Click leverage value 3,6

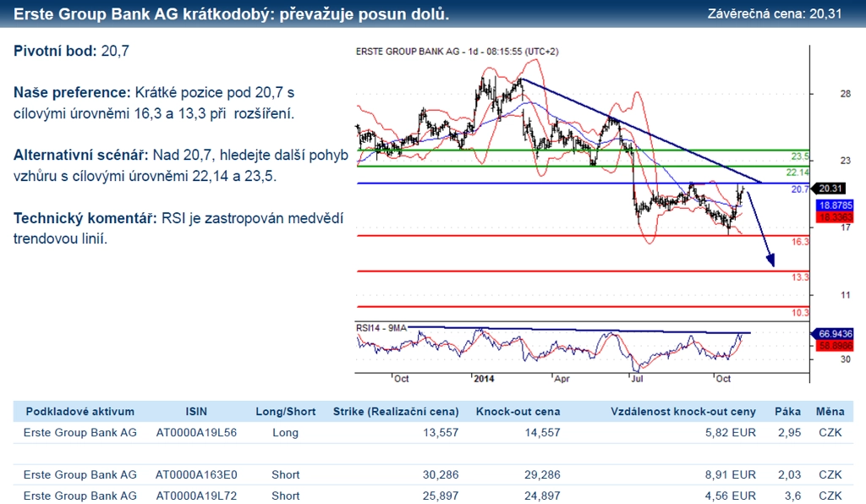point(792,496)
